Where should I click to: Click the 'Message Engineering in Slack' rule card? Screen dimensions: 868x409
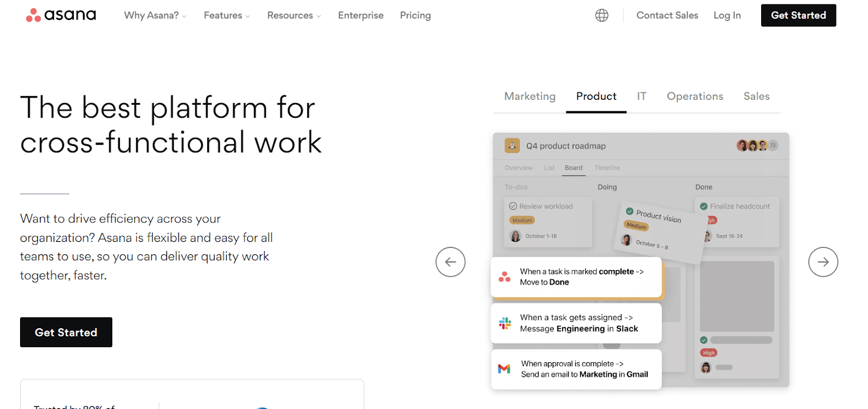[576, 323]
